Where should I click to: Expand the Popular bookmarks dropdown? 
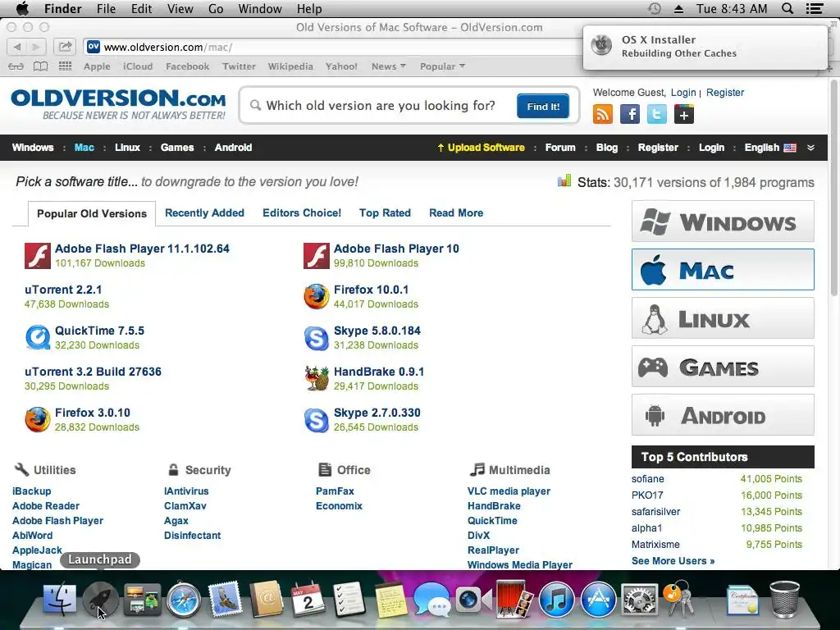tap(442, 66)
